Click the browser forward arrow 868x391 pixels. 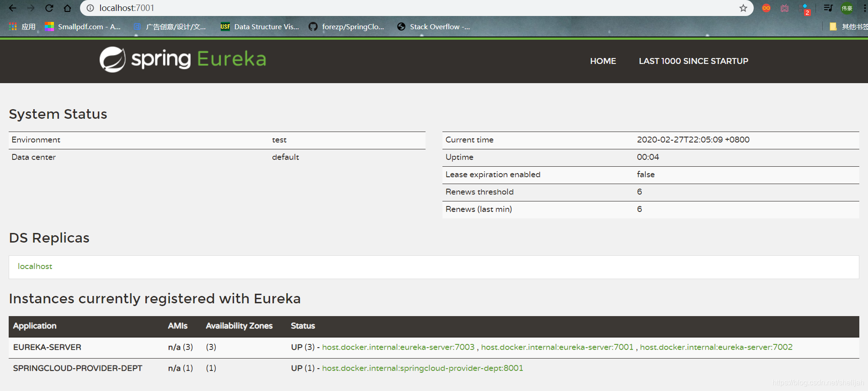[31, 8]
